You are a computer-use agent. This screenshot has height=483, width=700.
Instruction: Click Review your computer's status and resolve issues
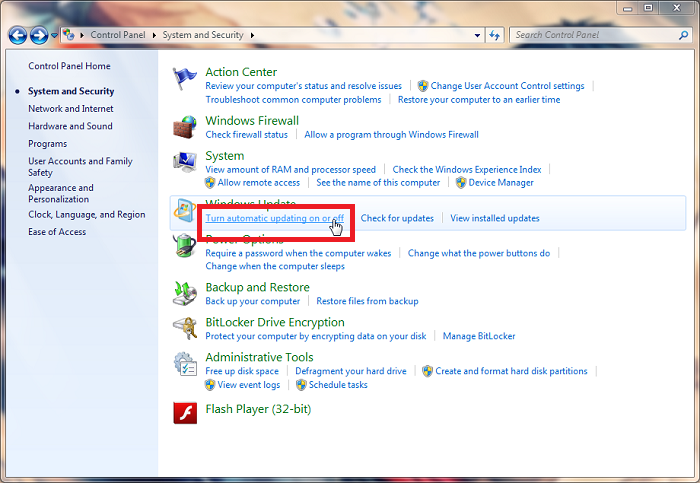tap(304, 86)
